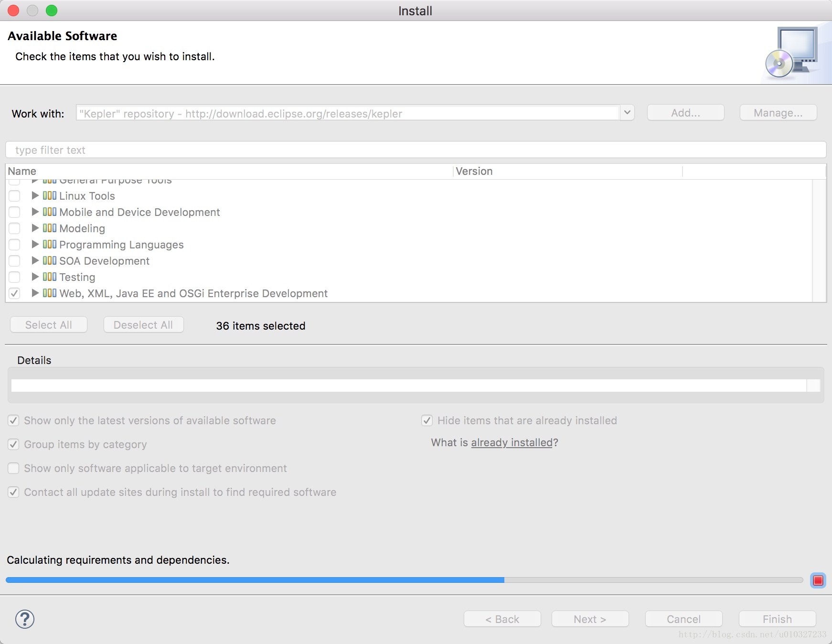The width and height of the screenshot is (832, 644).
Task: Click the software list vertical scrollbar
Action: (819, 240)
